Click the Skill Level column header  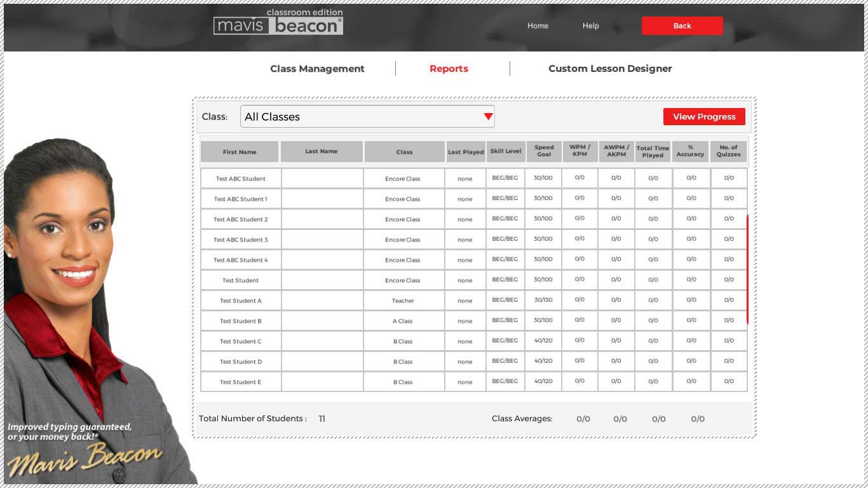point(506,152)
